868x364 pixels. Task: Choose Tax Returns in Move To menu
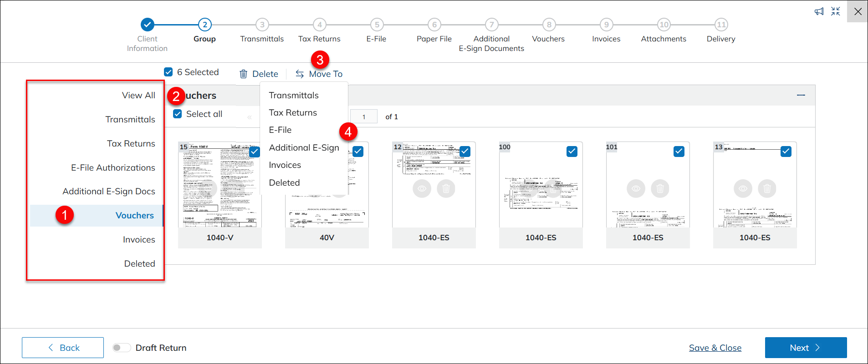(293, 112)
